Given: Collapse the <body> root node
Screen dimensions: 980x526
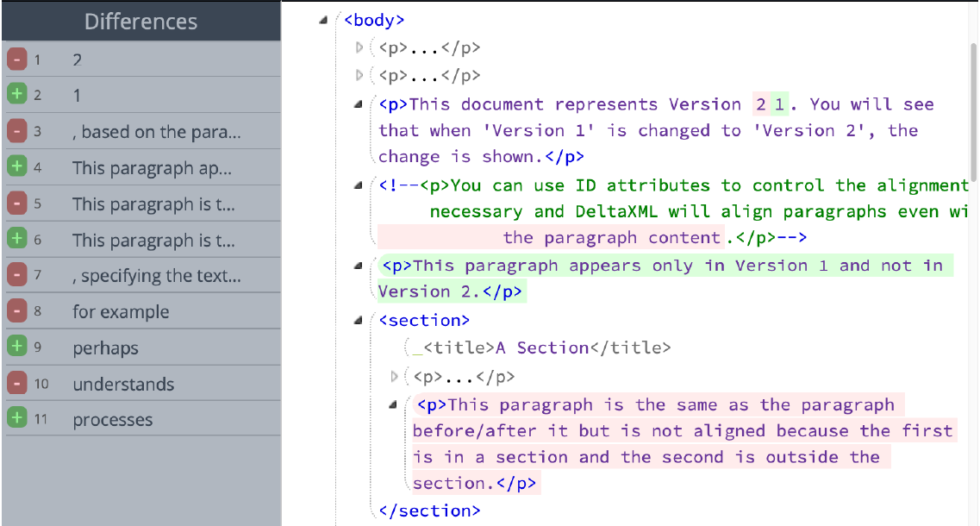Looking at the screenshot, I should 325,19.
